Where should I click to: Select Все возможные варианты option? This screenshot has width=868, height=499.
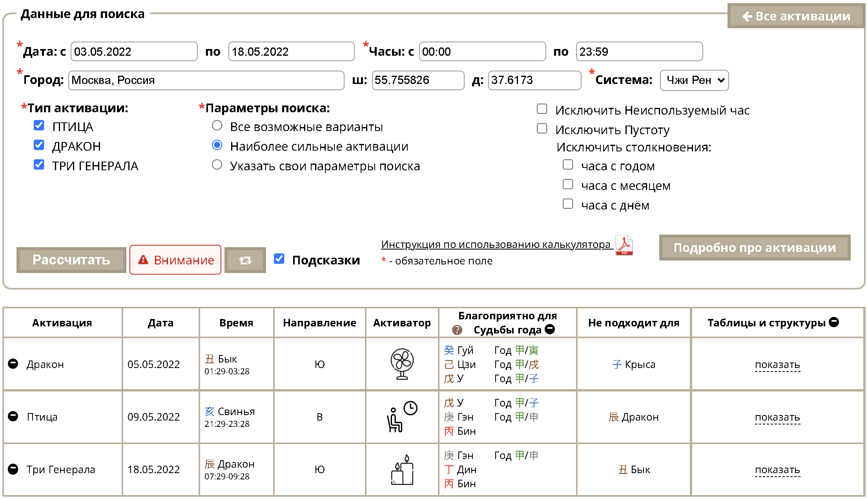217,126
